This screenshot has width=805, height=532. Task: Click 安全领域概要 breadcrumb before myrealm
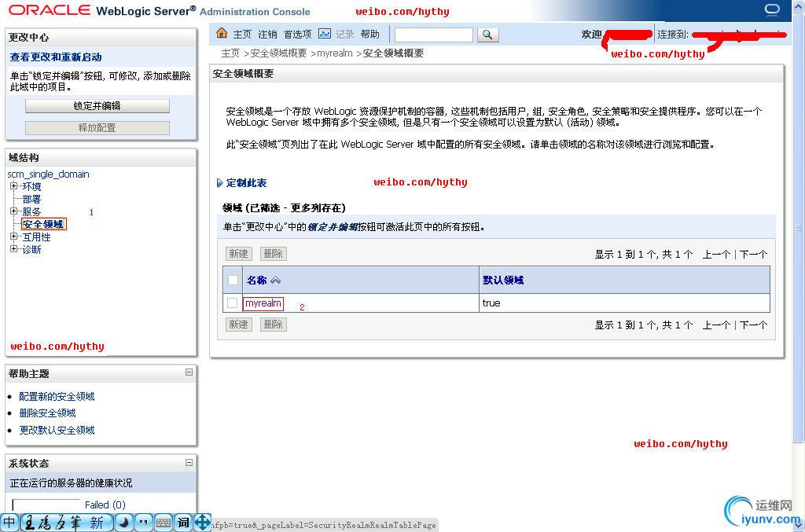[278, 53]
